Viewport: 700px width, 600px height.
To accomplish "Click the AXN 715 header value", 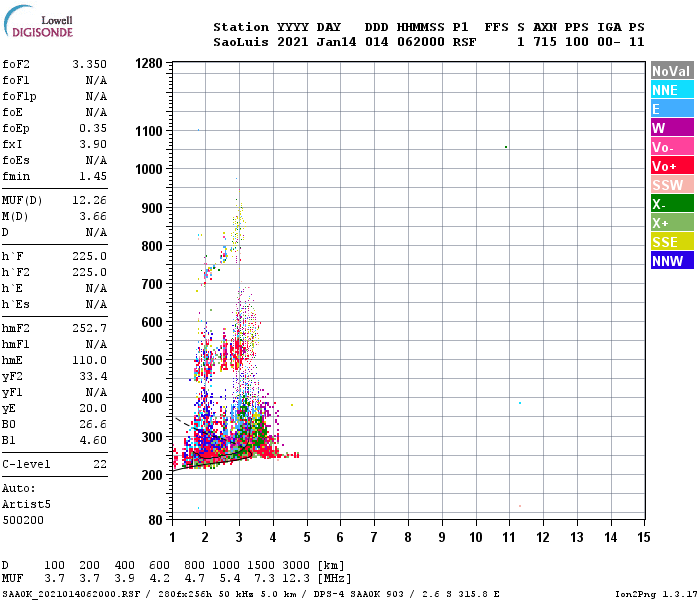I will click(x=545, y=42).
